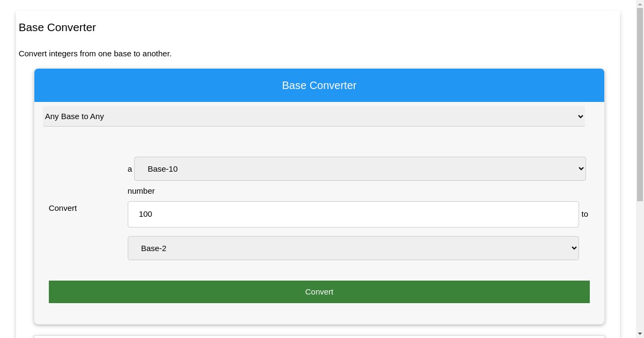Image resolution: width=644 pixels, height=338 pixels.
Task: Click the blue Base Converter card header
Action: pyautogui.click(x=319, y=85)
